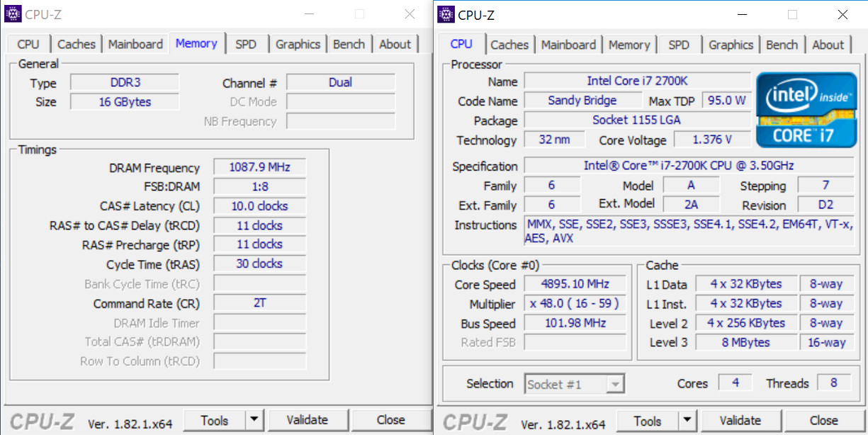Minimize the right CPU-Z CPU window
The image size is (868, 435).
pyautogui.click(x=743, y=14)
